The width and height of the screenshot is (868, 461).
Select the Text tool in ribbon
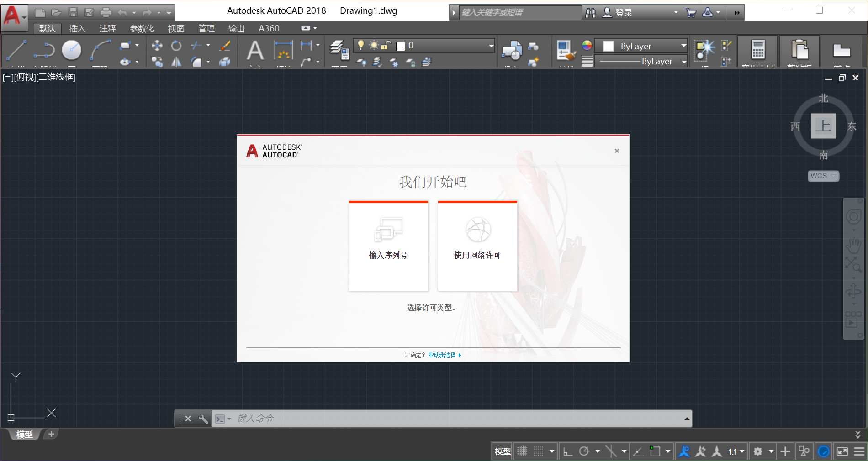coord(255,50)
